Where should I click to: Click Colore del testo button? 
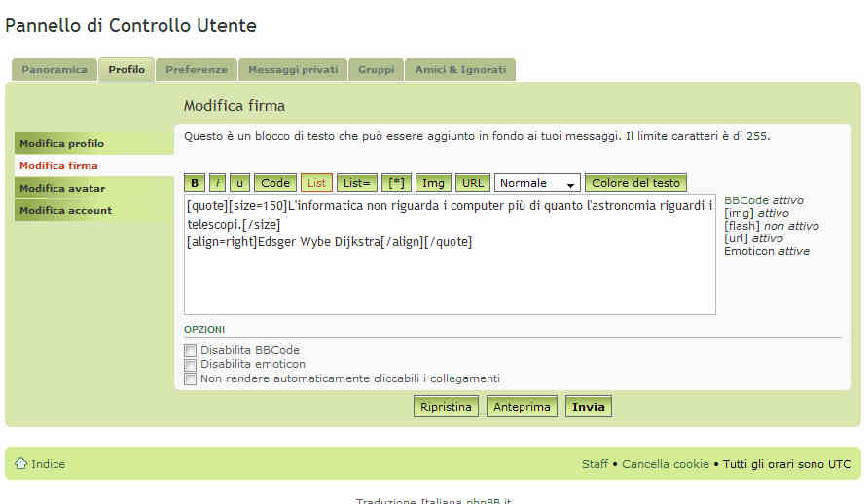pos(635,183)
